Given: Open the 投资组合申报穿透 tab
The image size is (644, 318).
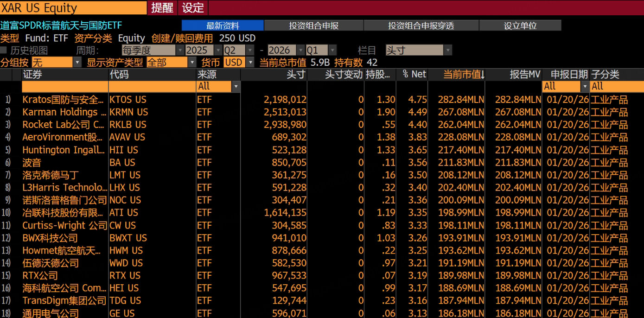Looking at the screenshot, I should click(x=421, y=25).
